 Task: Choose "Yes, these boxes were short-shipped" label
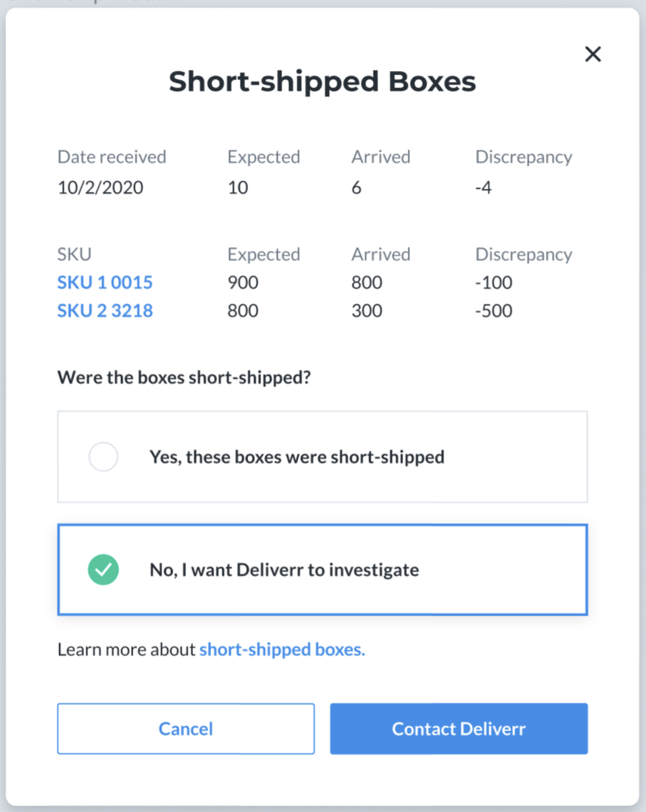(x=297, y=457)
